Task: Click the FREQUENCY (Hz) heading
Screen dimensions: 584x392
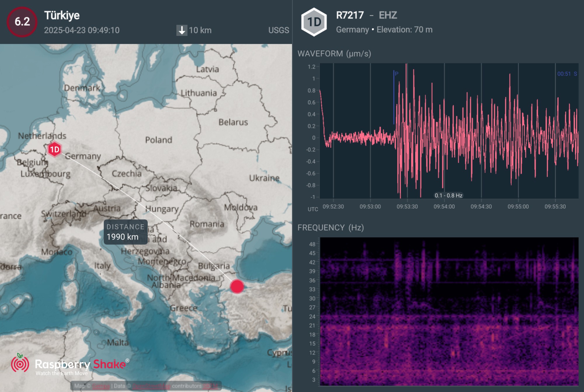Action: tap(331, 228)
